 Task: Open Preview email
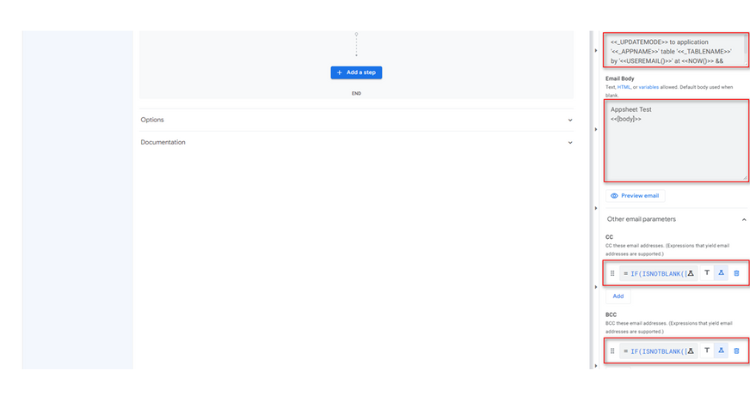pos(635,196)
